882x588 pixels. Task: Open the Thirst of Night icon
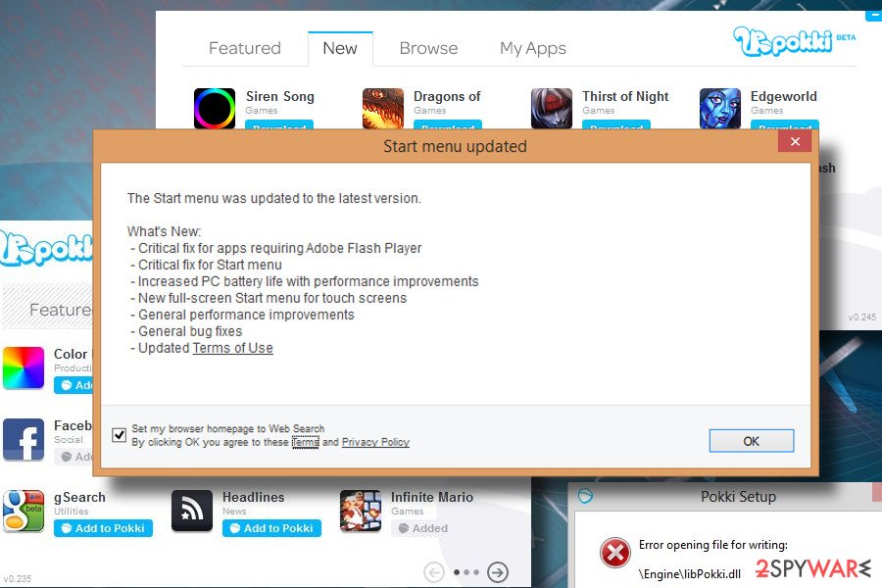(x=551, y=109)
